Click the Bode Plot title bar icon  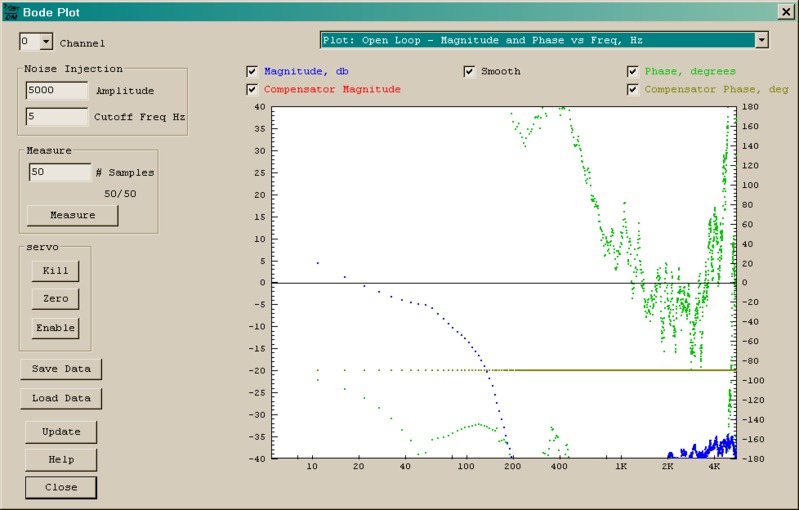click(12, 12)
